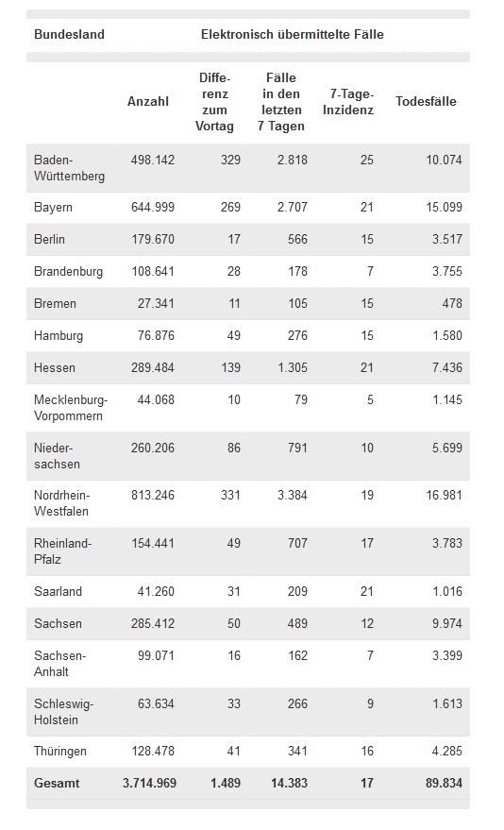This screenshot has height=830, width=504.
Task: Click the Brandenburg row label
Action: pyautogui.click(x=68, y=272)
